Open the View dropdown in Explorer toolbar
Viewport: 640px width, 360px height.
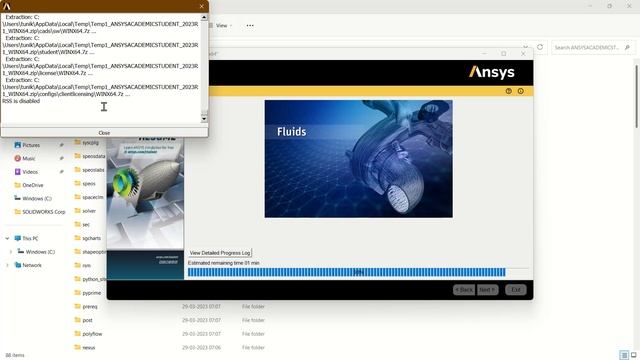pos(221,25)
